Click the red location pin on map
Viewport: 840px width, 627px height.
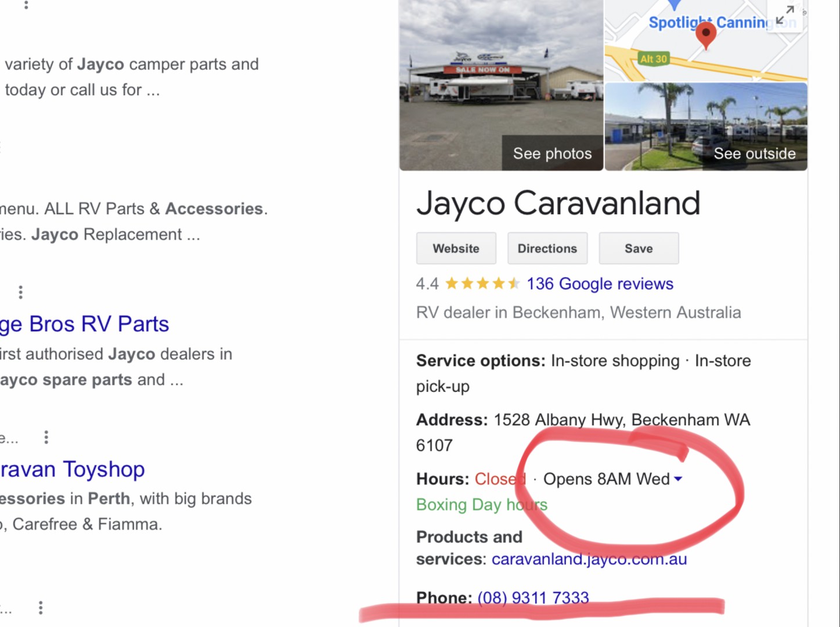tap(705, 35)
